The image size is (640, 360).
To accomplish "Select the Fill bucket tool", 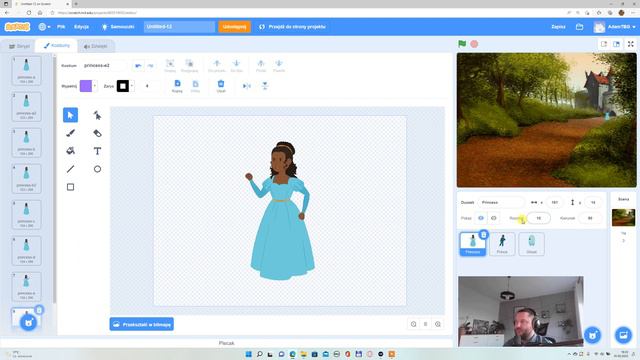I will [x=70, y=151].
